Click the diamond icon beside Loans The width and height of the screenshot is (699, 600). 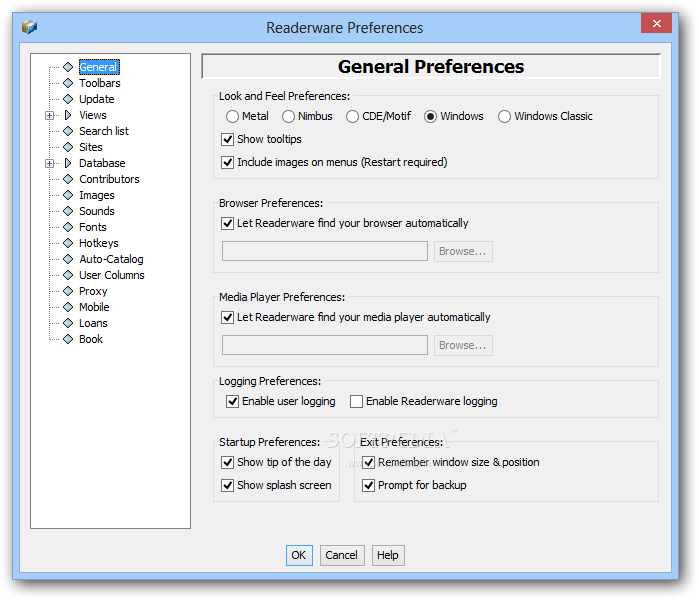pyautogui.click(x=68, y=323)
